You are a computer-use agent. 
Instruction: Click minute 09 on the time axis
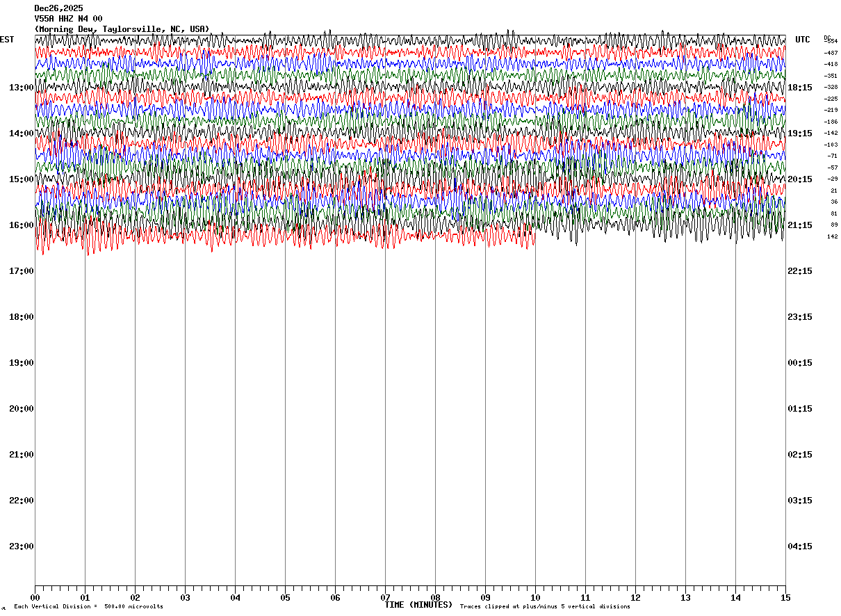tap(485, 597)
